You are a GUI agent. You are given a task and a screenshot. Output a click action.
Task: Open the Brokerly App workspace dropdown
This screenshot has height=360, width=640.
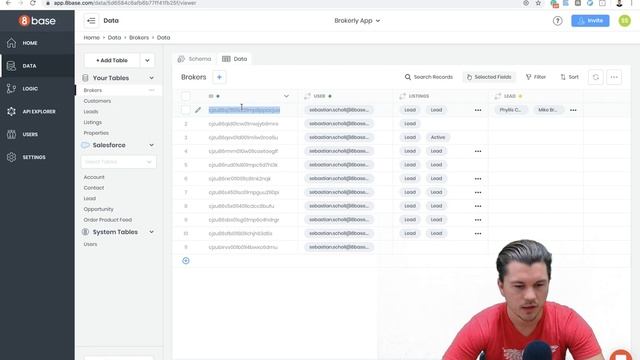pos(357,20)
